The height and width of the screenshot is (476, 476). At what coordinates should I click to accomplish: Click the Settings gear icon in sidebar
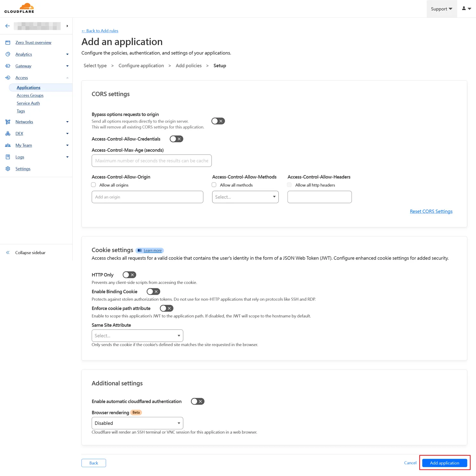[8, 169]
